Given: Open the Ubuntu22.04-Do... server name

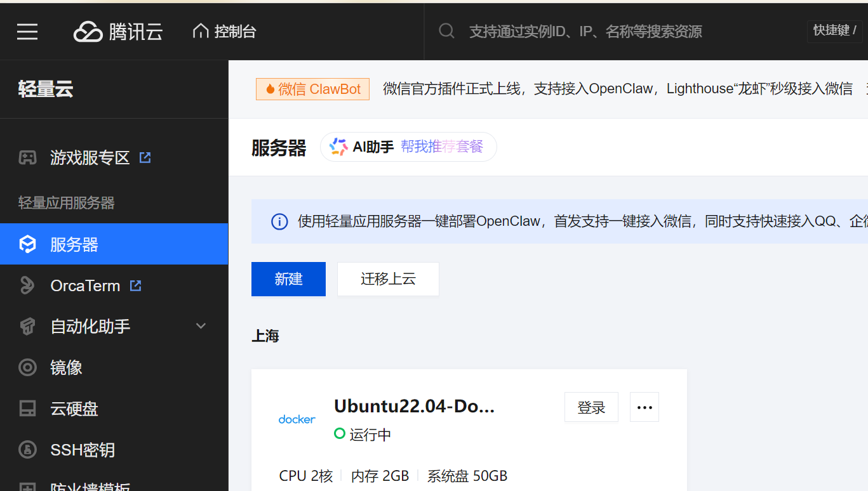Looking at the screenshot, I should [414, 406].
